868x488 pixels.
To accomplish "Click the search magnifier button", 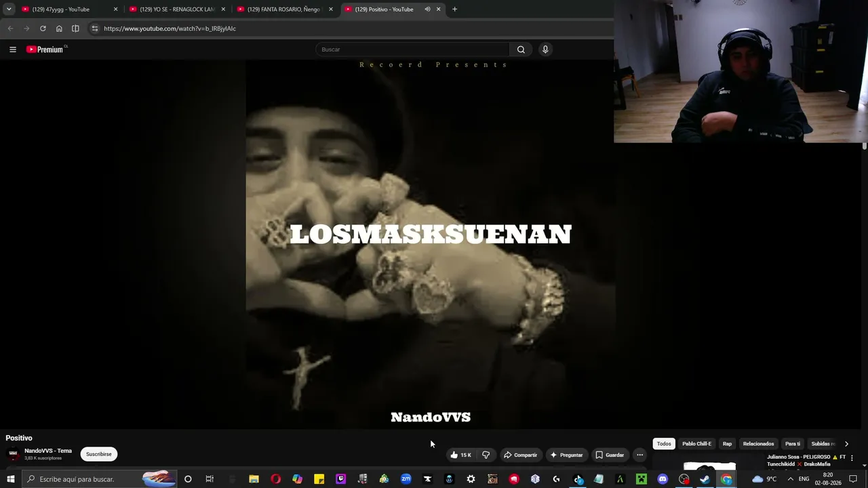I will pos(521,49).
